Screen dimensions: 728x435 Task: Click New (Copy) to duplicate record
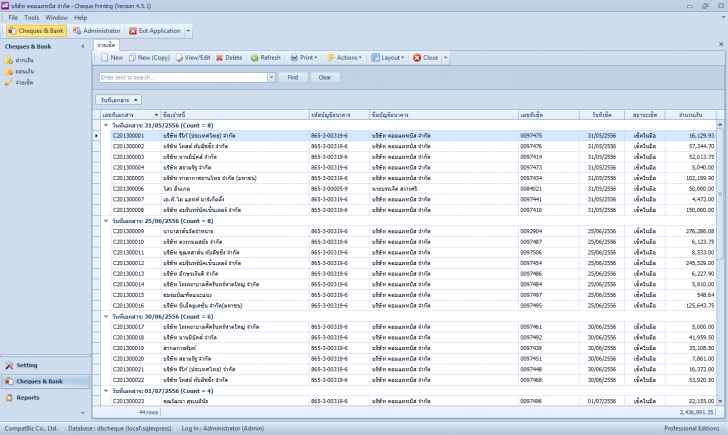pyautogui.click(x=149, y=58)
